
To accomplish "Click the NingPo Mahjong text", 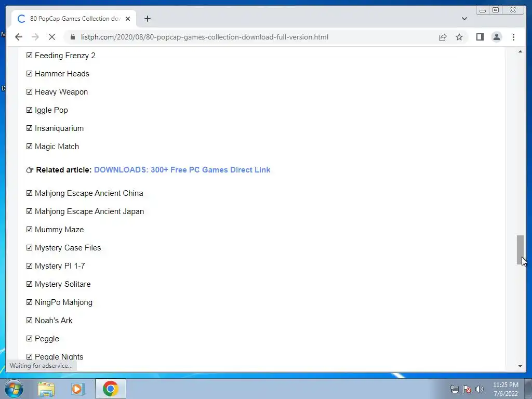I will (63, 302).
